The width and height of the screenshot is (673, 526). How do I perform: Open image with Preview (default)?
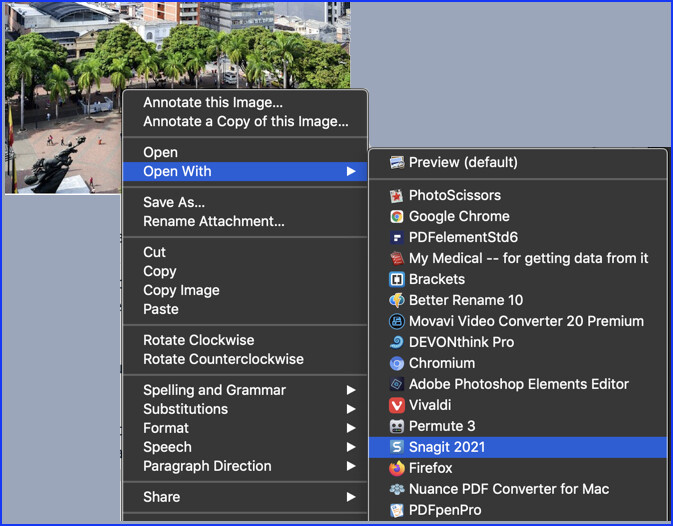point(518,163)
